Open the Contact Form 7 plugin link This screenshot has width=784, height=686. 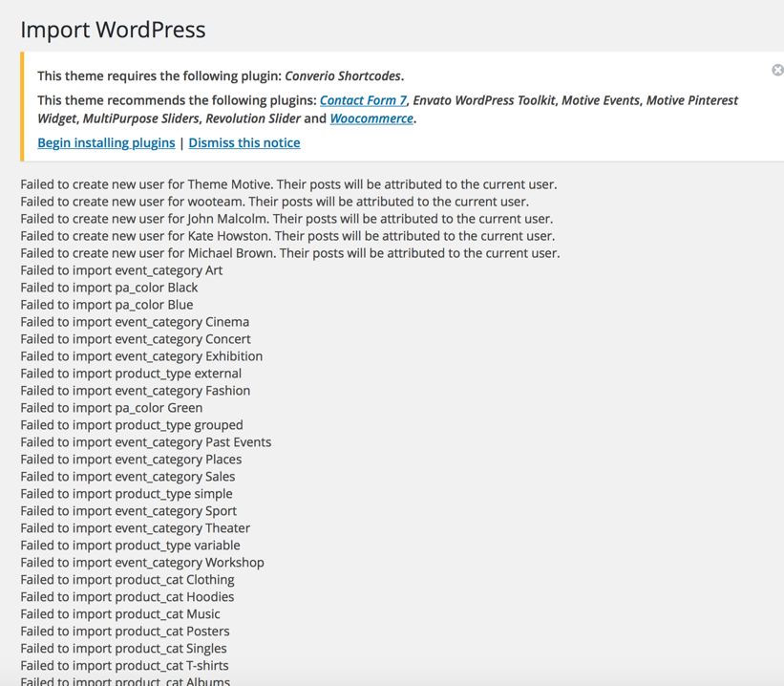click(363, 100)
